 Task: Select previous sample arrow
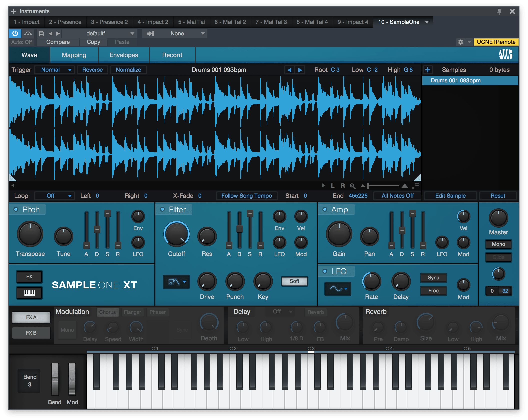point(289,70)
